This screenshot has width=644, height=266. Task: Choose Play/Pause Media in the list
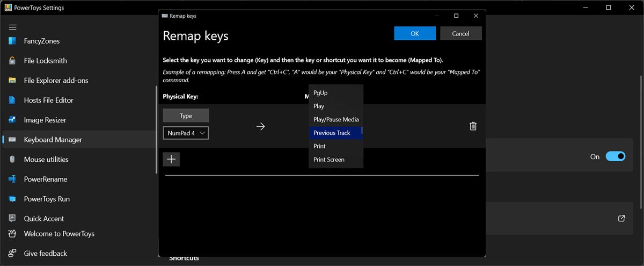pyautogui.click(x=336, y=119)
